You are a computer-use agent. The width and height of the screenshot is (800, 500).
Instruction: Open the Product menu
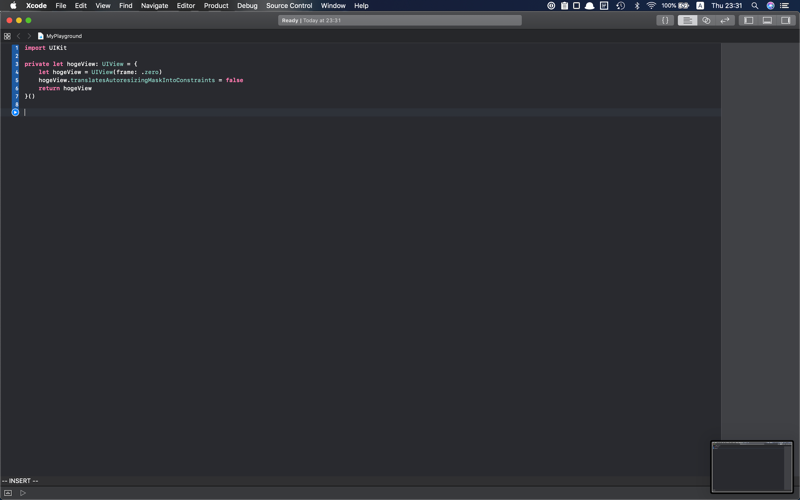[x=216, y=6]
